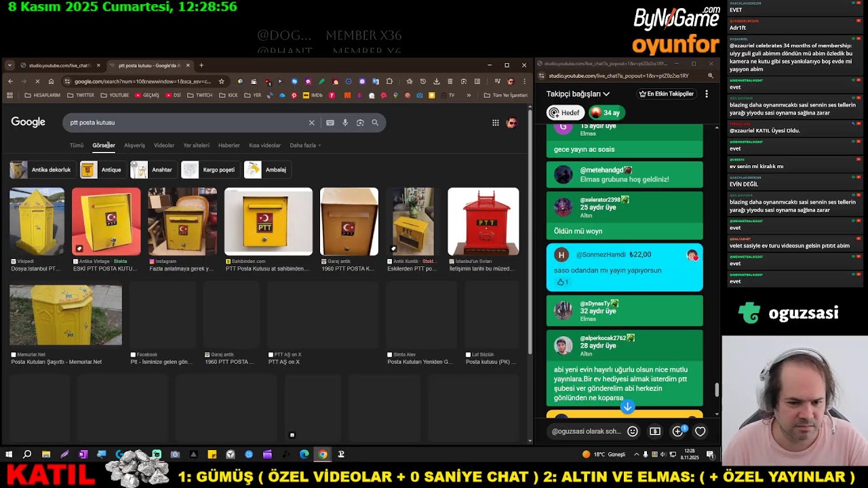Select the Görseller tab
Screen dimensions: 868x488
pyautogui.click(x=104, y=145)
